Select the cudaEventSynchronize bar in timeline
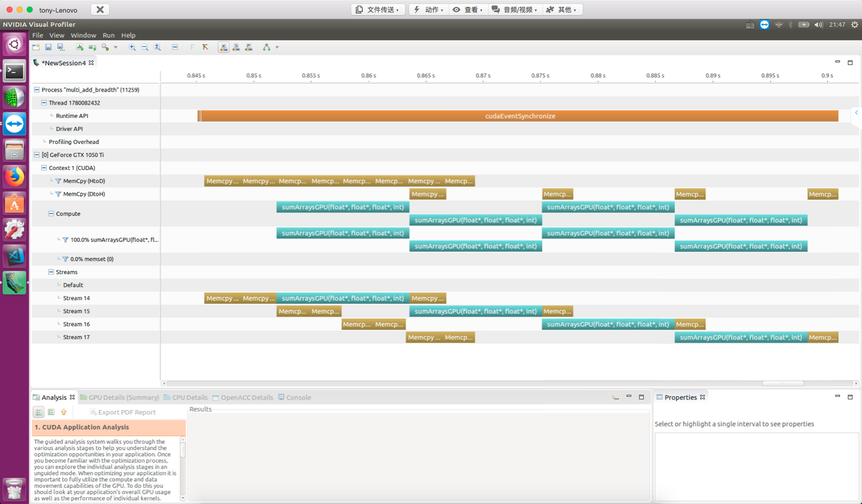The height and width of the screenshot is (504, 862). pyautogui.click(x=520, y=116)
